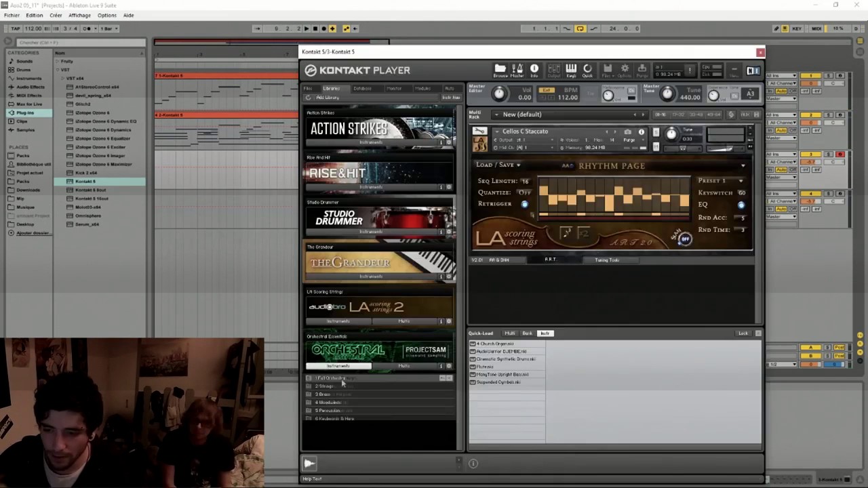Click the Options gear icon
The image size is (868, 488).
click(625, 70)
